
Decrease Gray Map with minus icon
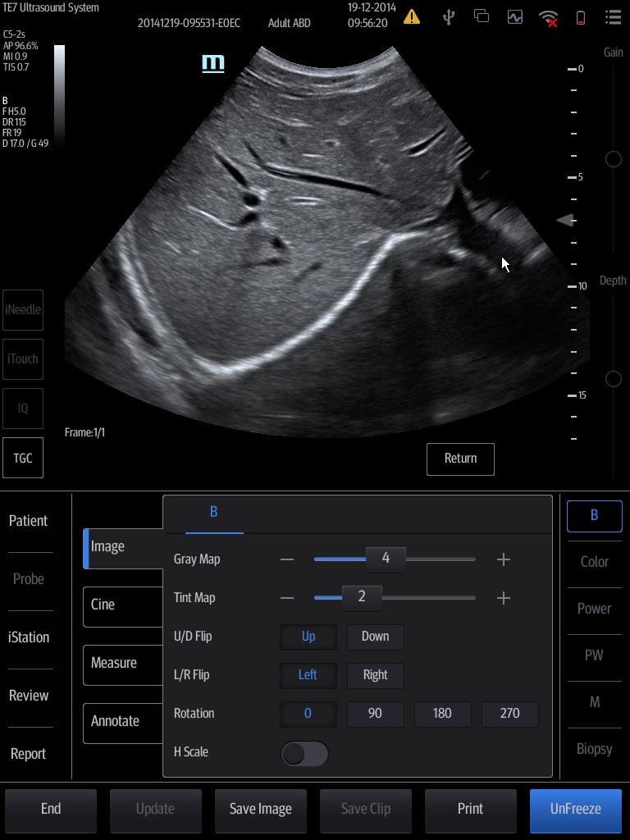(286, 559)
